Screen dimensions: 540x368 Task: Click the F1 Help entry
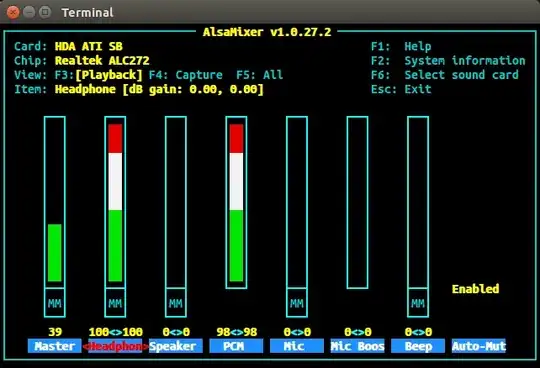point(401,46)
